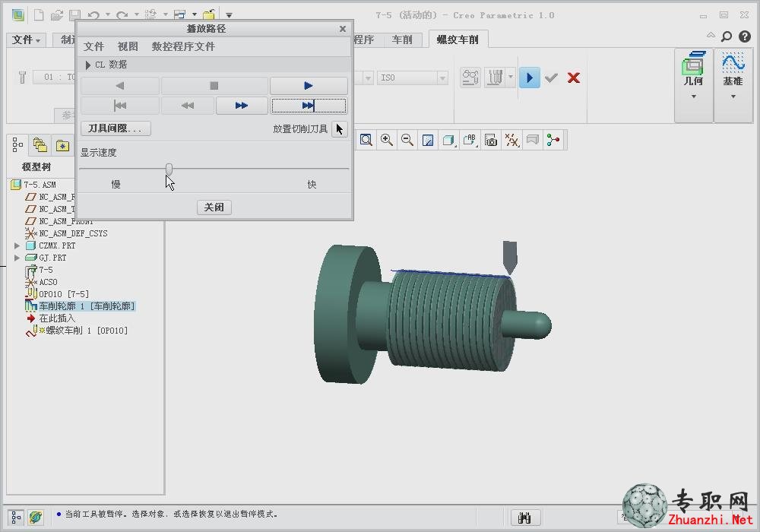The width and height of the screenshot is (760, 532).
Task: Click the Windows switcher icon in quick access bar
Action: [180, 15]
